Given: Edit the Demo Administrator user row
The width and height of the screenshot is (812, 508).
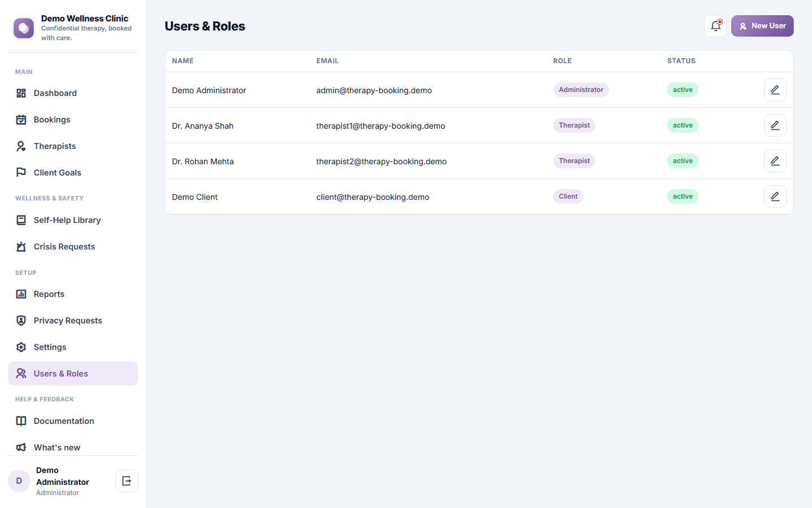Looking at the screenshot, I should click(x=775, y=90).
